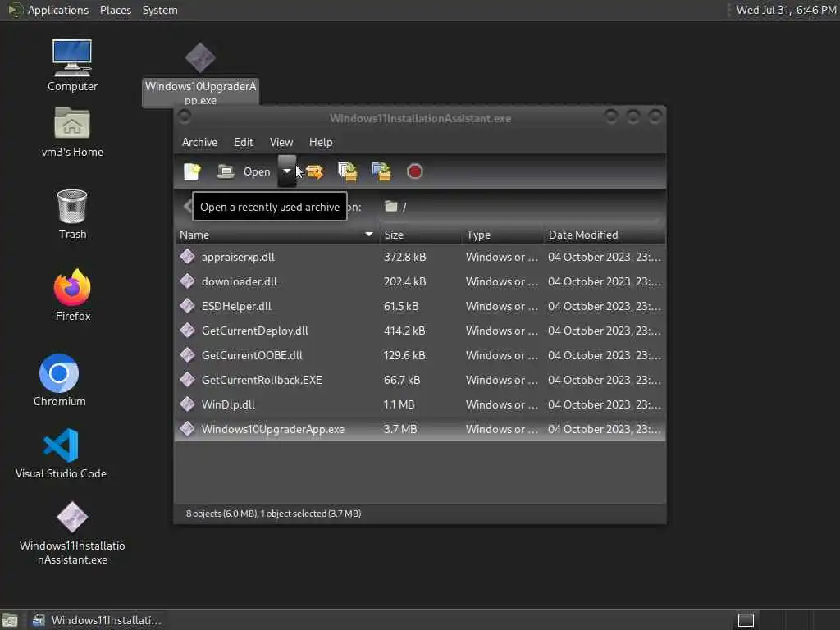
Task: Click the Windows11Installati... taskbar button
Action: point(97,620)
